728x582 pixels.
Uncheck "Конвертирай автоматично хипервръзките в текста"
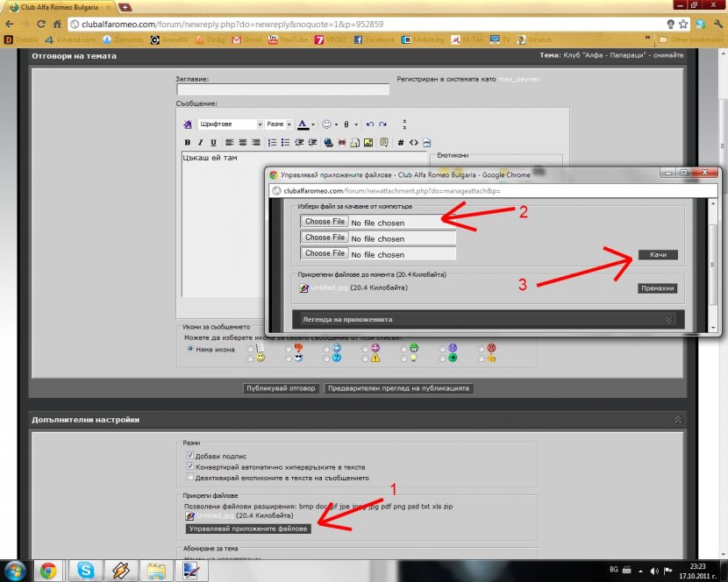pos(190,467)
